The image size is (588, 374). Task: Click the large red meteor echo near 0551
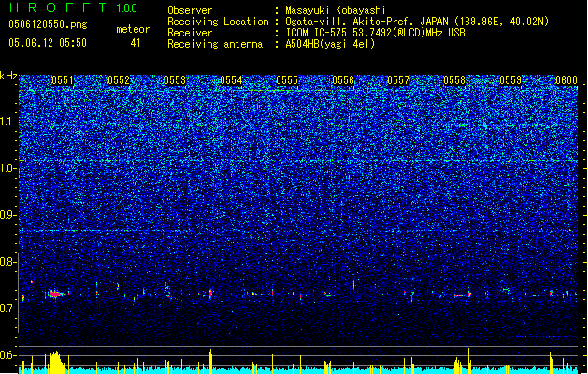[x=55, y=295]
